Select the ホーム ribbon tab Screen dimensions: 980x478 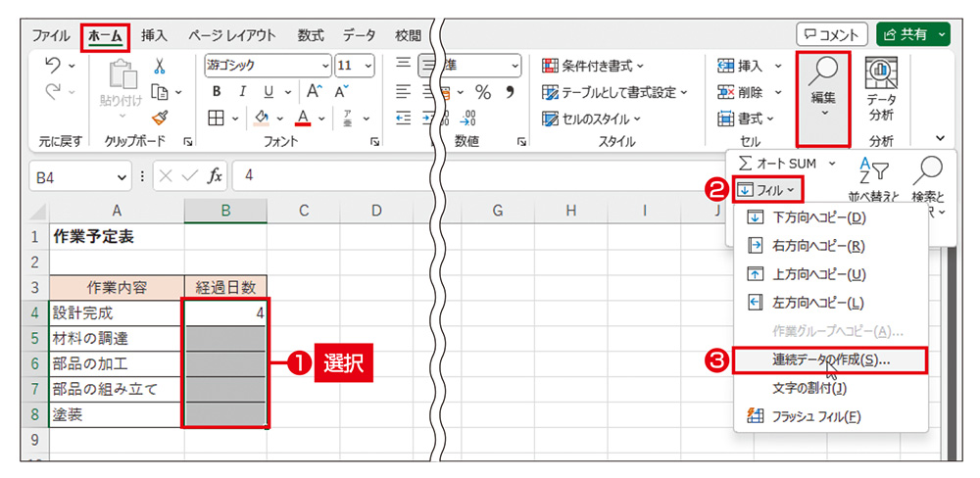[105, 36]
